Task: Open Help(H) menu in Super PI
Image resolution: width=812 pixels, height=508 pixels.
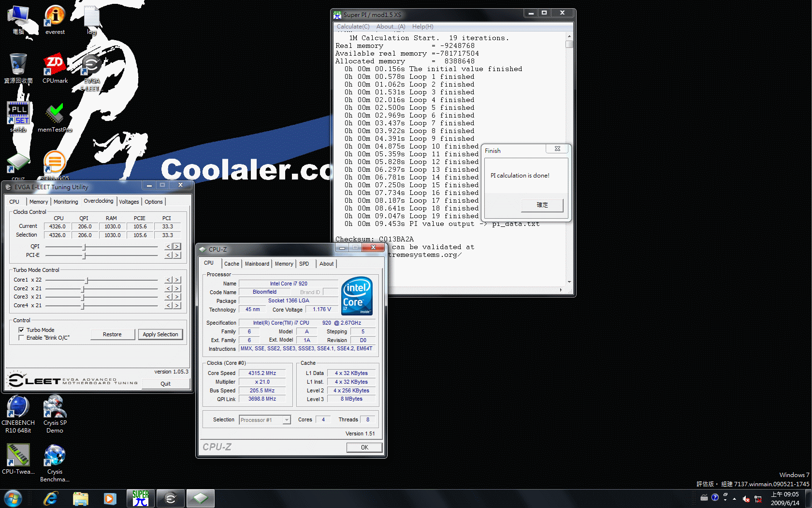Action: point(422,27)
